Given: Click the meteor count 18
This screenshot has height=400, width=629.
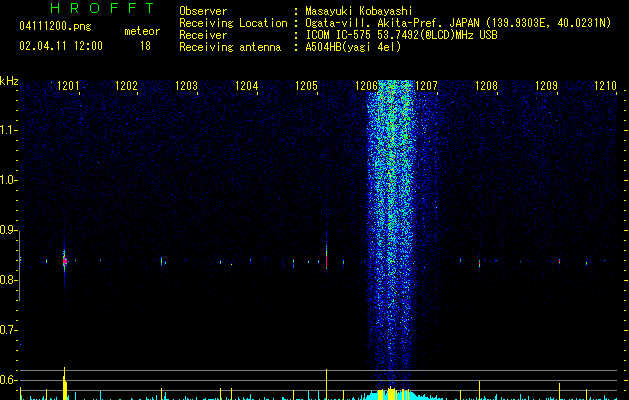Looking at the screenshot, I should 145,46.
